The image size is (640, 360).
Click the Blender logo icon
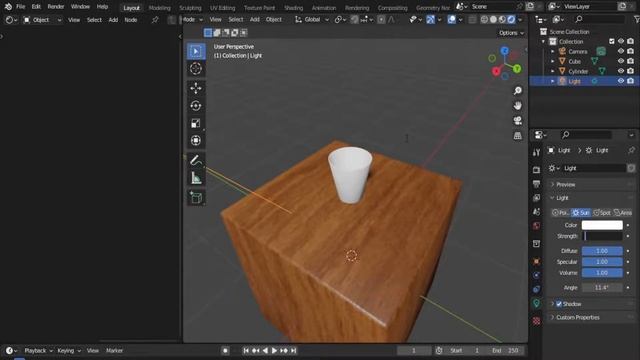click(x=8, y=7)
